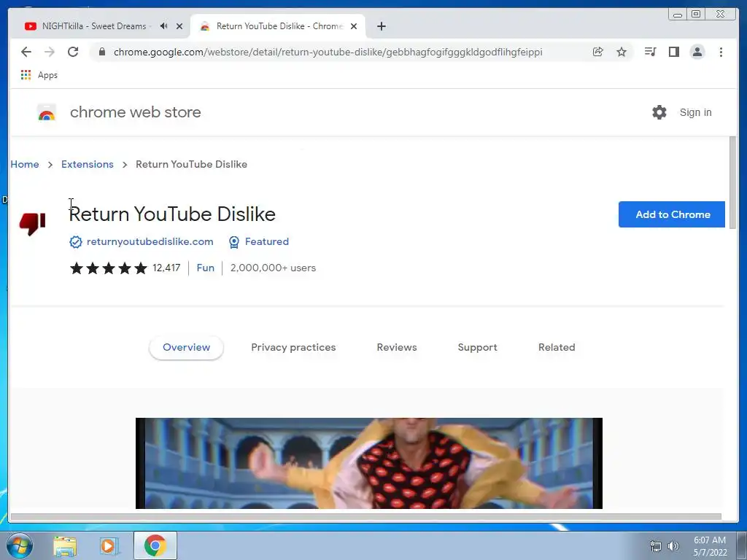747x560 pixels.
Task: Go to Extensions breadcrumb
Action: (88, 164)
